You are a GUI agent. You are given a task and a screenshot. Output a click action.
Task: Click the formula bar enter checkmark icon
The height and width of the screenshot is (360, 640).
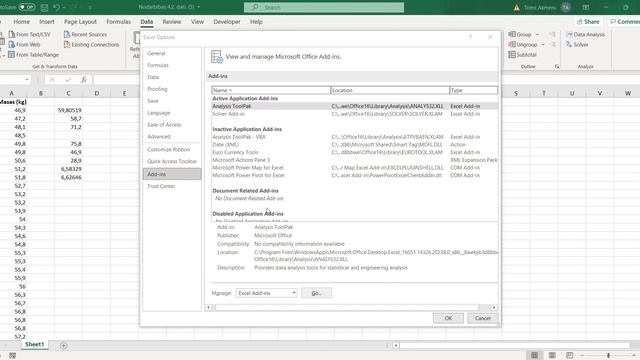(68, 80)
